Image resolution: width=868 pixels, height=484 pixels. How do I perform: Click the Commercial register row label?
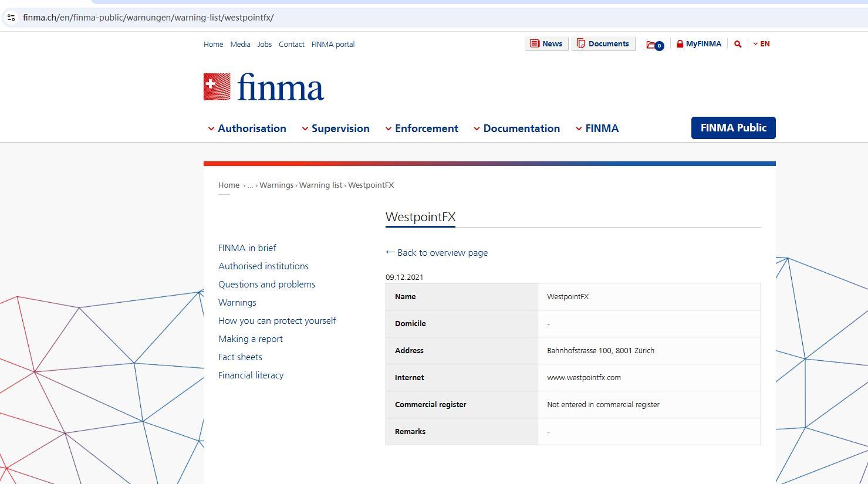point(430,405)
